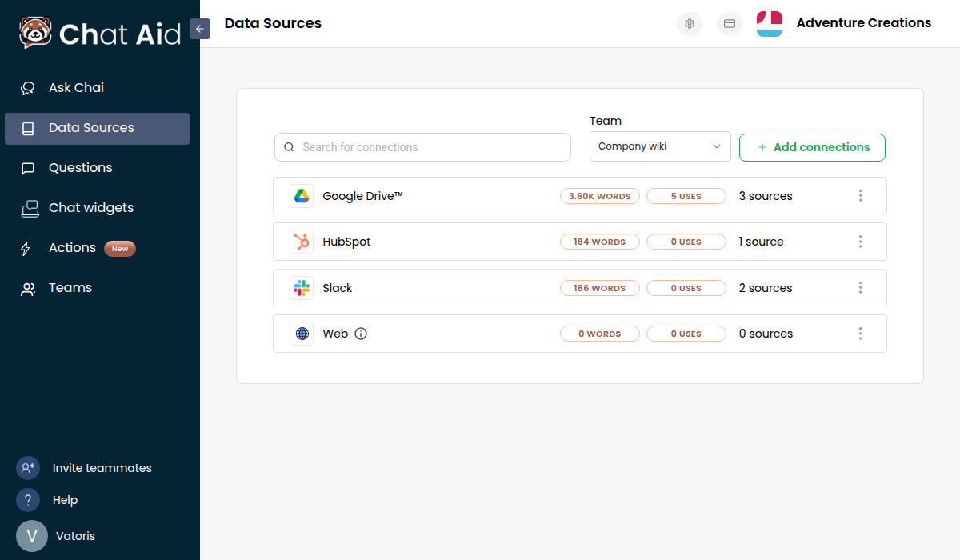Click the Adventure Creations workspace logo
This screenshot has height=560, width=960.
pyautogui.click(x=770, y=24)
